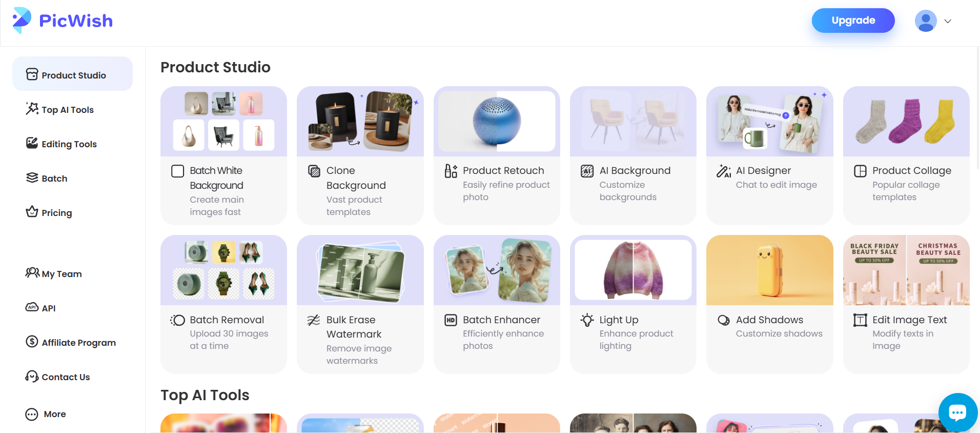The image size is (980, 433).
Task: Click the Batch Removal card icon
Action: (x=177, y=320)
